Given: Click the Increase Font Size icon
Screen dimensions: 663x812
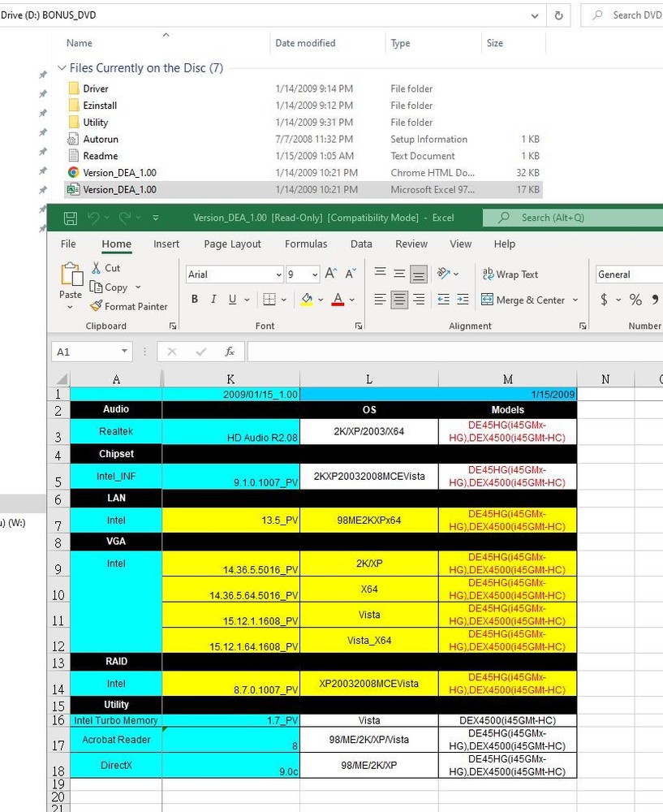Looking at the screenshot, I should tap(331, 274).
